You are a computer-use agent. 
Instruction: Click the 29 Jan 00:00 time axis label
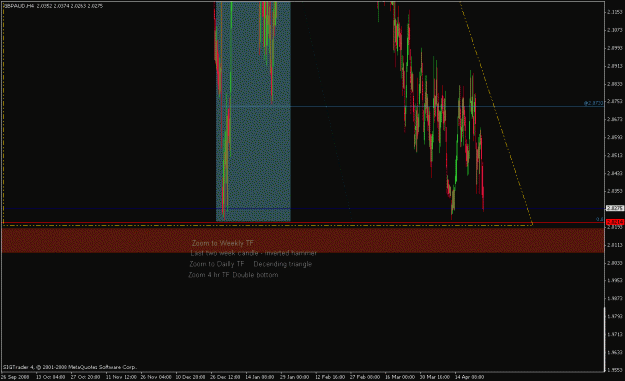295,377
